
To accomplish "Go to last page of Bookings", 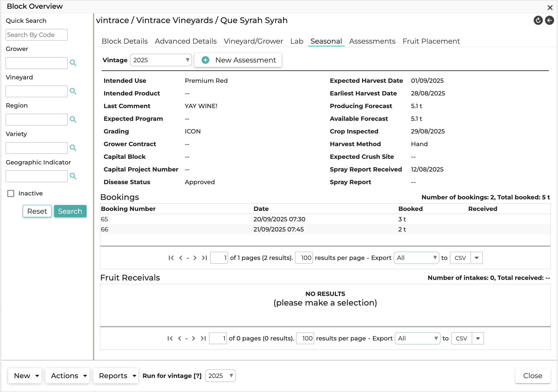I will (204, 258).
